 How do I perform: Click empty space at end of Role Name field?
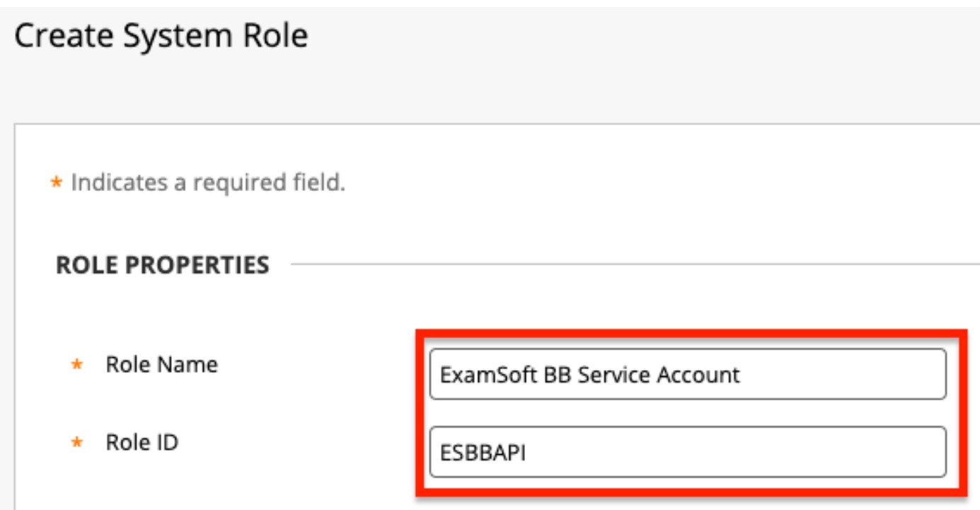tap(849, 374)
